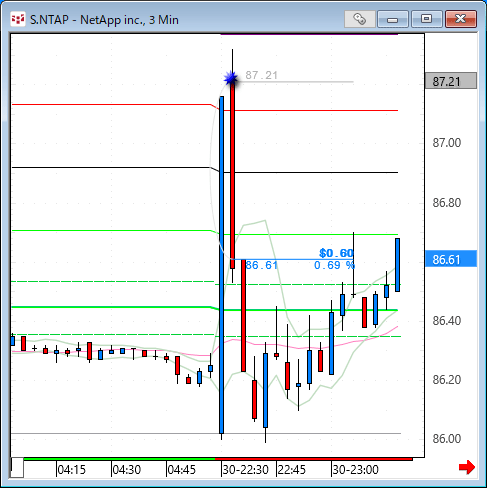This screenshot has width=487, height=488.
Task: Click the 87.00 price axis value
Action: pos(447,143)
